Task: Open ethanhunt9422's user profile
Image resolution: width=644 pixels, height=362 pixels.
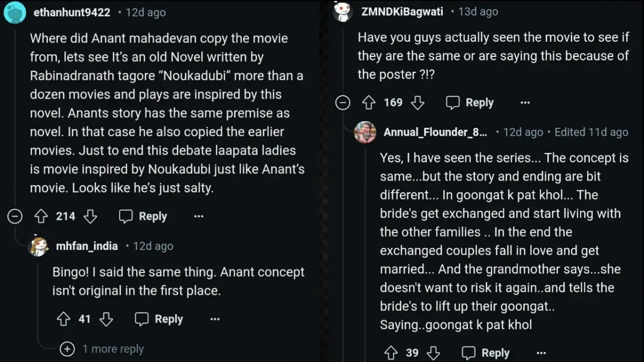Action: tap(72, 12)
